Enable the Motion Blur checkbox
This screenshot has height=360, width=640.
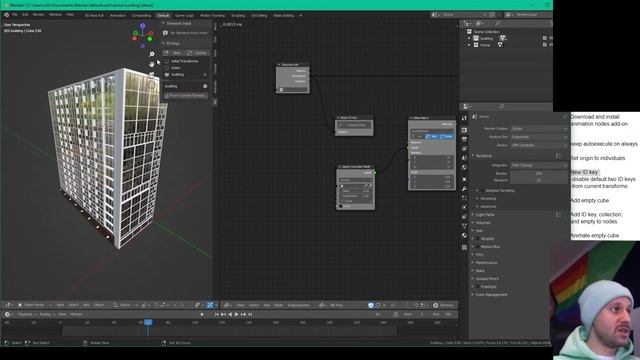tap(478, 247)
